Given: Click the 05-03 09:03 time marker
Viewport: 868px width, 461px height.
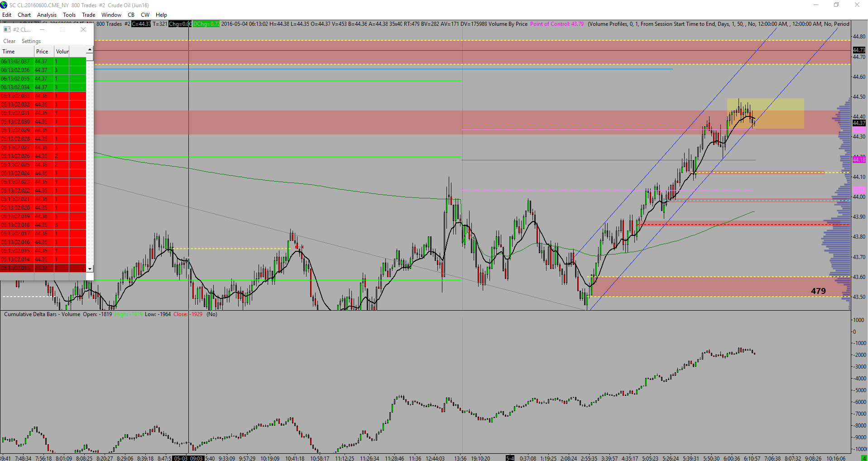Looking at the screenshot, I should [188, 458].
